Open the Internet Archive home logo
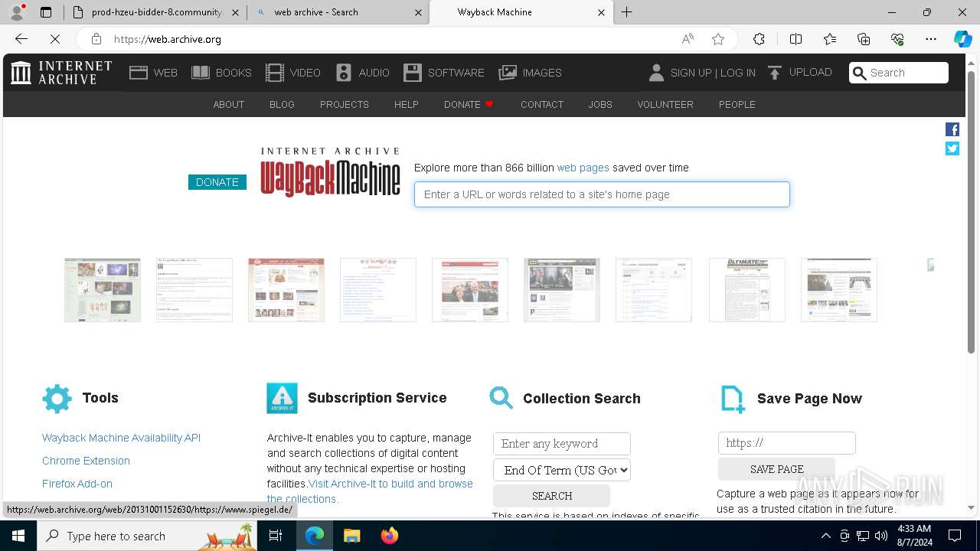The height and width of the screenshot is (551, 980). click(61, 73)
